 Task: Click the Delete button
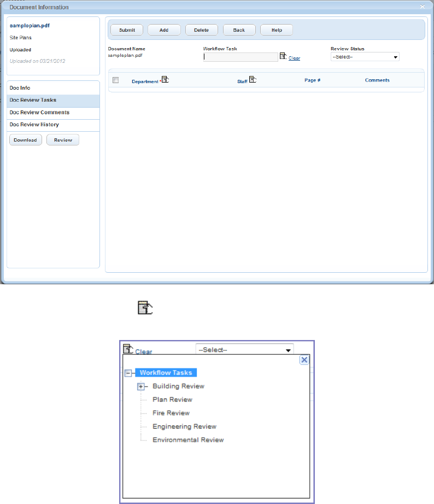tap(202, 30)
